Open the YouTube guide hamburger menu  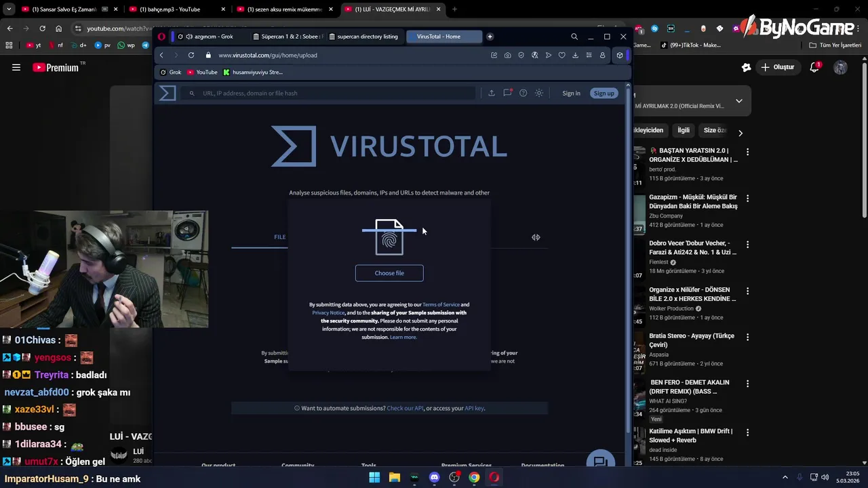click(16, 67)
